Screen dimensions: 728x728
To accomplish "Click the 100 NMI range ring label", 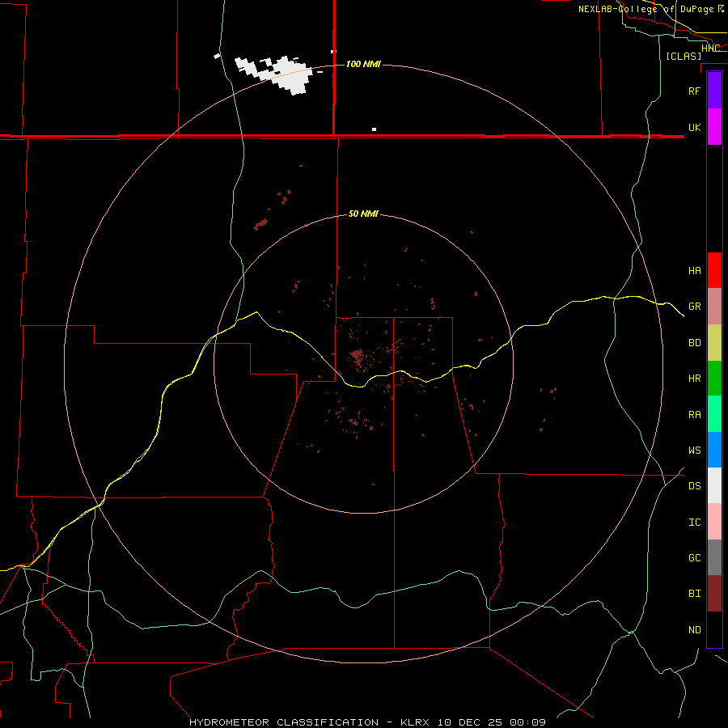I will click(363, 64).
